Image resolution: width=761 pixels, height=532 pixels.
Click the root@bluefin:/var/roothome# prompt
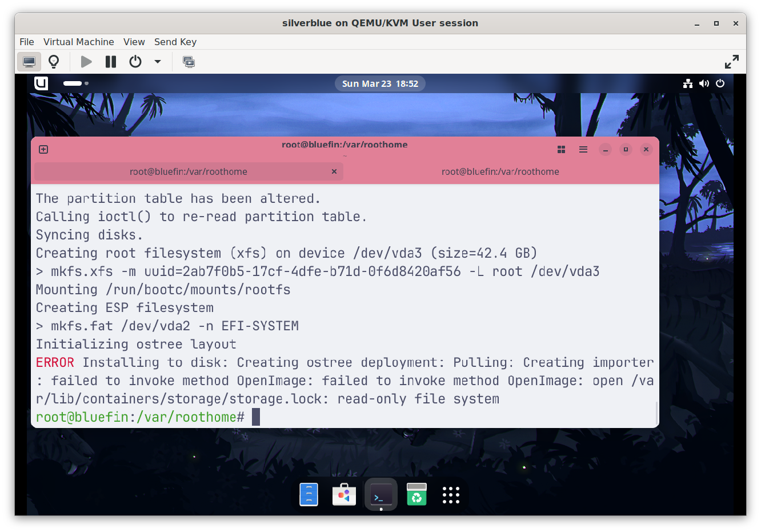[x=140, y=417]
